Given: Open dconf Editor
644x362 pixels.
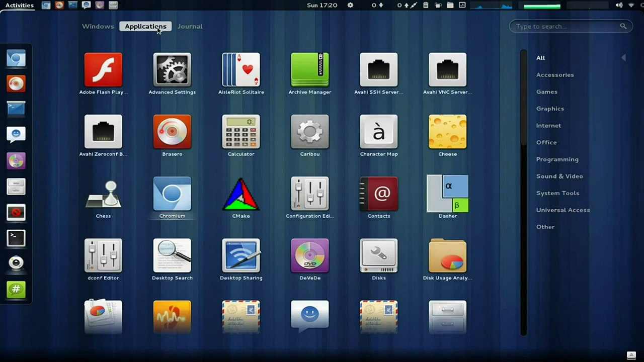Looking at the screenshot, I should coord(103,259).
